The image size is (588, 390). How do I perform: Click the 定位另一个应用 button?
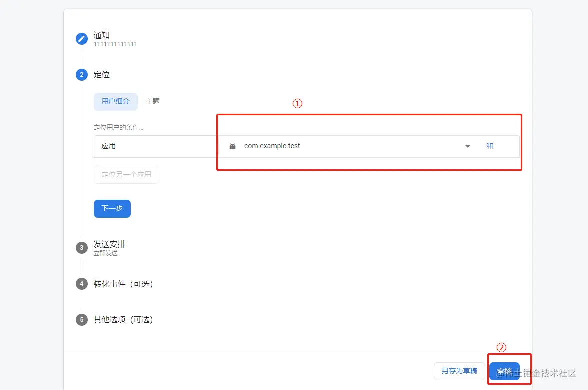[126, 174]
